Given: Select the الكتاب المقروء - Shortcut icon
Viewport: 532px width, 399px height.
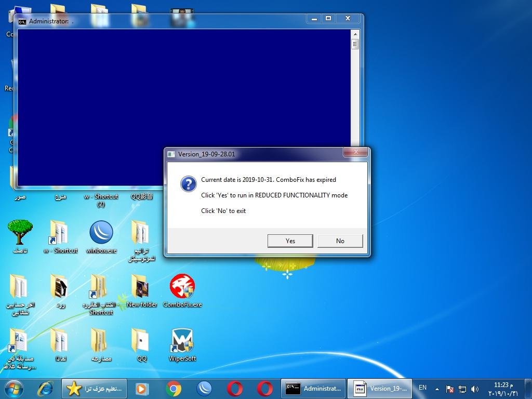Looking at the screenshot, I should point(101,295).
